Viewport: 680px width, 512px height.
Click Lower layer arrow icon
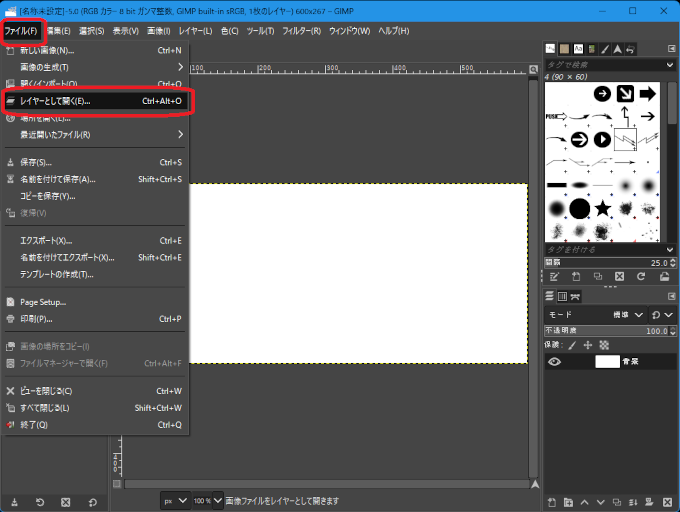point(601,502)
